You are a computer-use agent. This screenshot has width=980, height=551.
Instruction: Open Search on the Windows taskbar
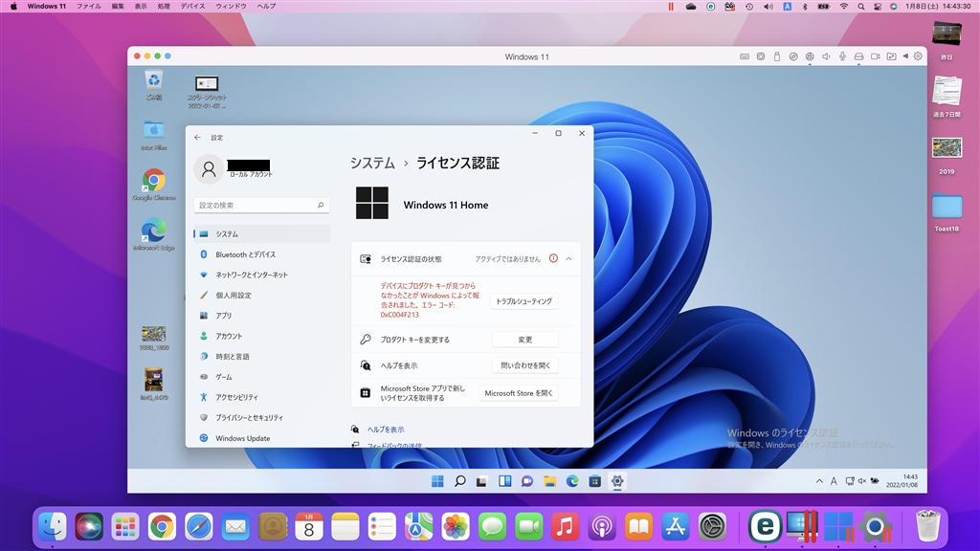coord(460,481)
